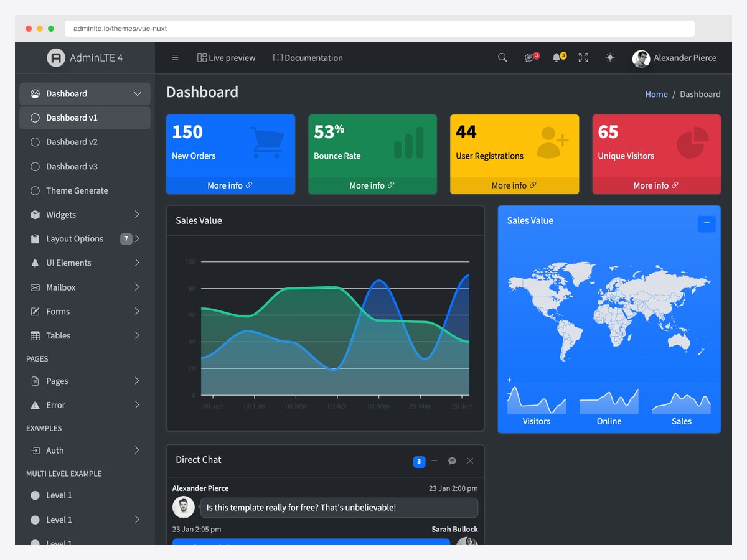Click the Pages document icon in sidebar

35,381
